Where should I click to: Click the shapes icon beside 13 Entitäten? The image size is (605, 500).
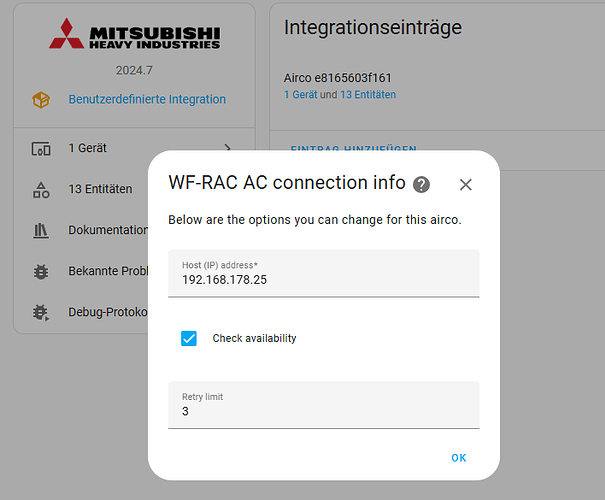(x=41, y=189)
